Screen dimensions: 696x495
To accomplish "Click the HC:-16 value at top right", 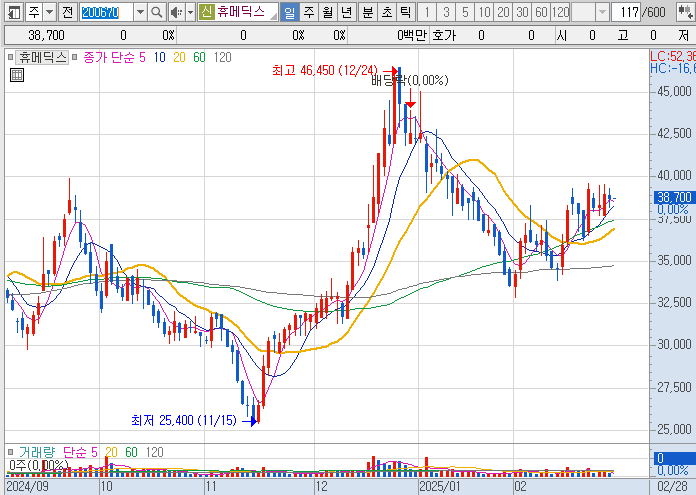I will (x=672, y=68).
